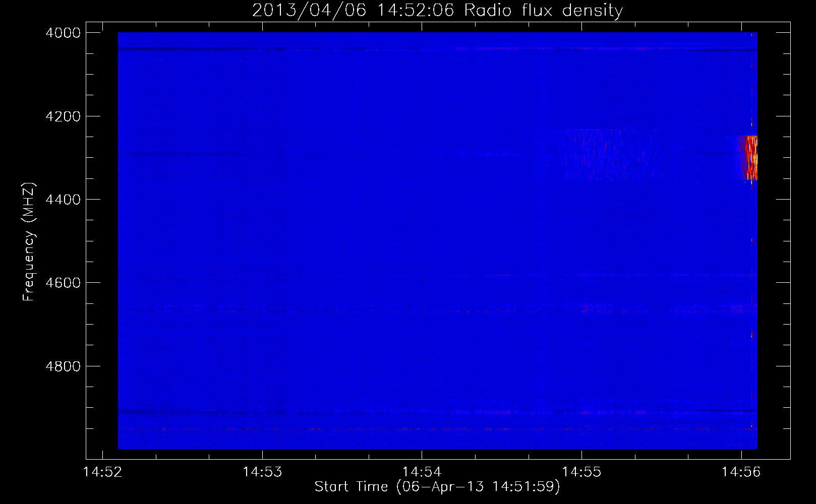Image resolution: width=816 pixels, height=504 pixels.
Task: Click the plot title '2013/04/06 14:52:06 Radio flux density'
Action: coord(437,10)
